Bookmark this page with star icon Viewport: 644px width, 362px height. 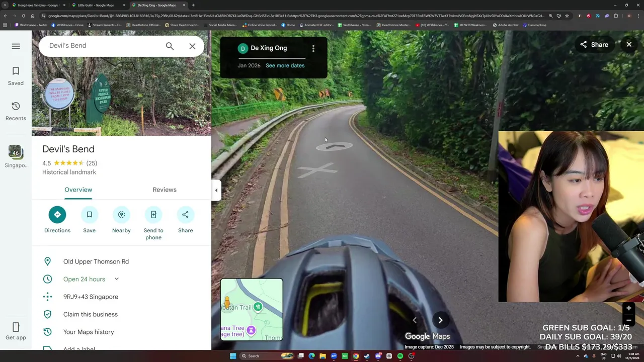pos(567,16)
